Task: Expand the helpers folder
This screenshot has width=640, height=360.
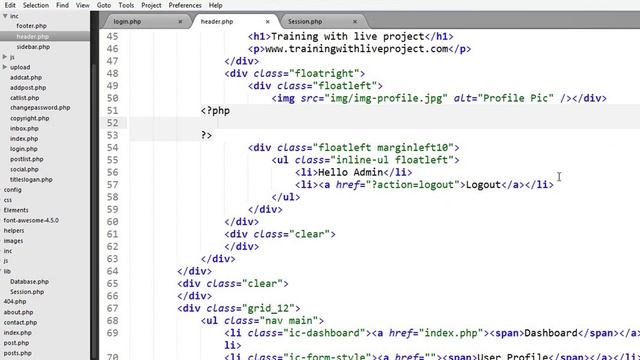Action: point(14,230)
